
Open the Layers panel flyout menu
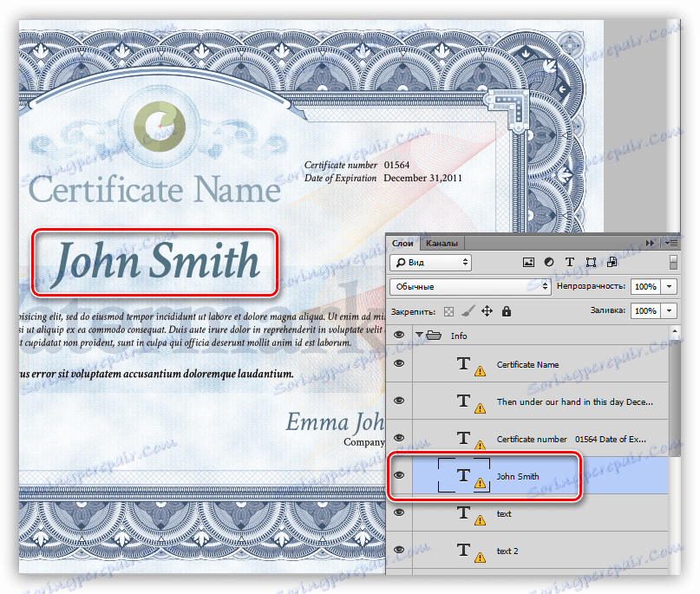click(671, 243)
